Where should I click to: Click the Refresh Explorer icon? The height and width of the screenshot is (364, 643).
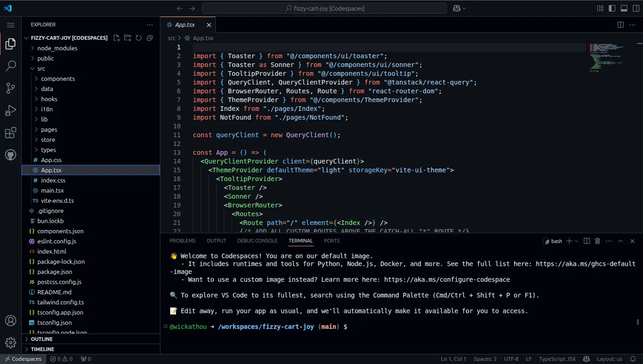pos(138,38)
